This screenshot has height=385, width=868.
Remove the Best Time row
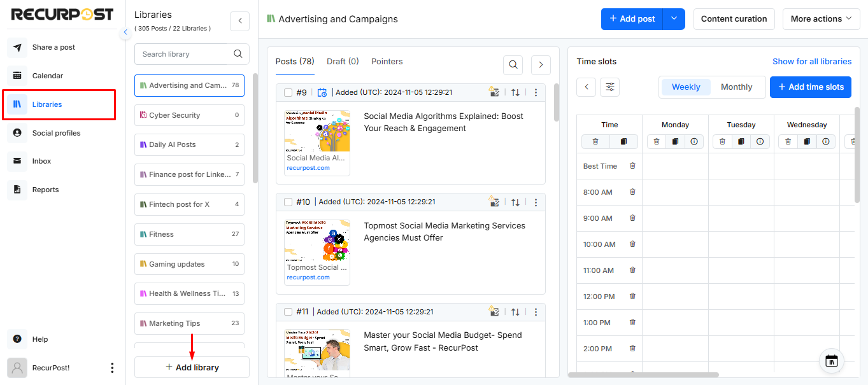point(632,165)
